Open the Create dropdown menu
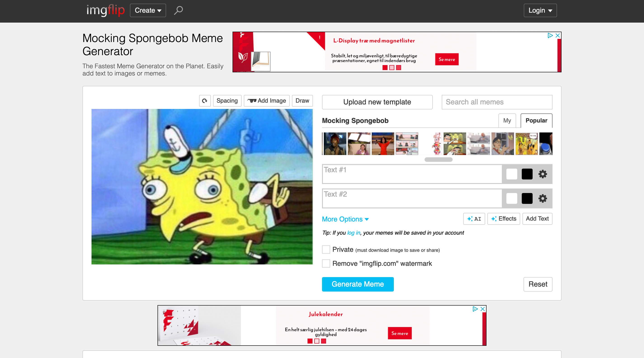The height and width of the screenshot is (358, 644). 148,10
